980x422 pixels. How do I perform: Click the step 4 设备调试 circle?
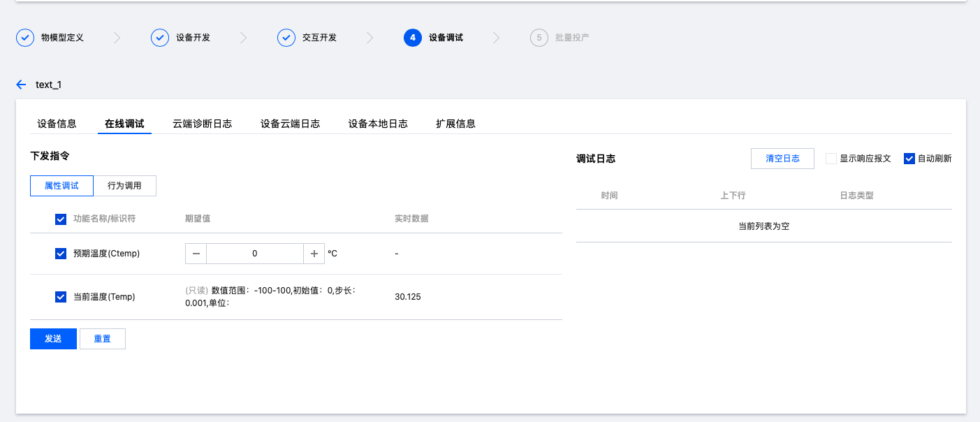click(413, 38)
